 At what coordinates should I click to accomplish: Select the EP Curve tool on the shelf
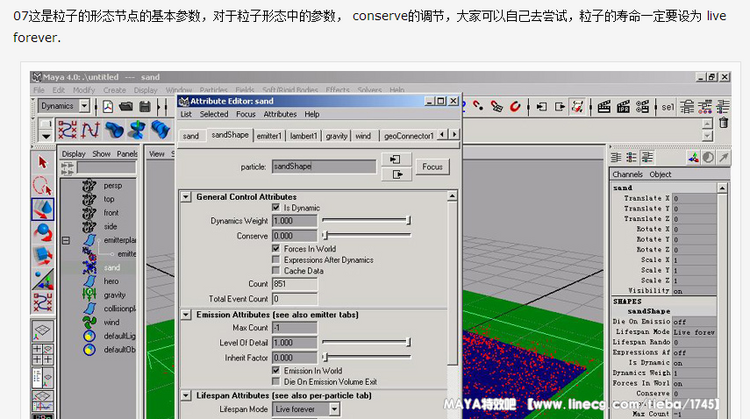(x=90, y=130)
